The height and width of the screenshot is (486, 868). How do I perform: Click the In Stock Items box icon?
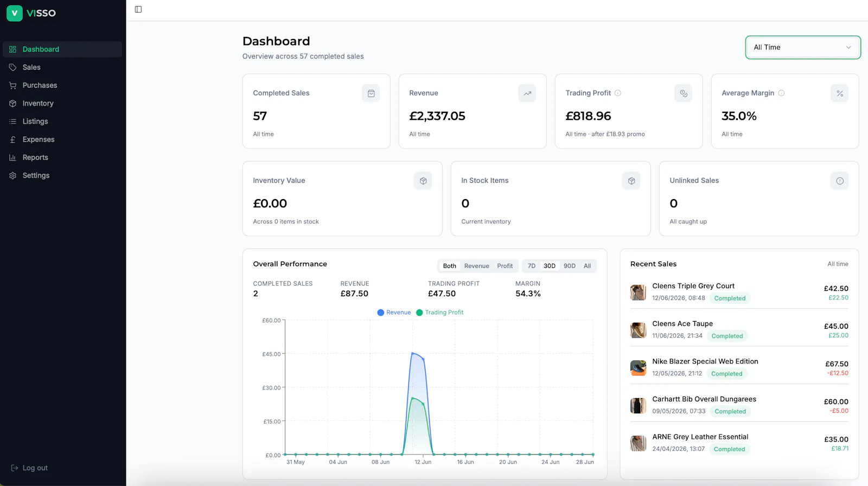pos(631,181)
